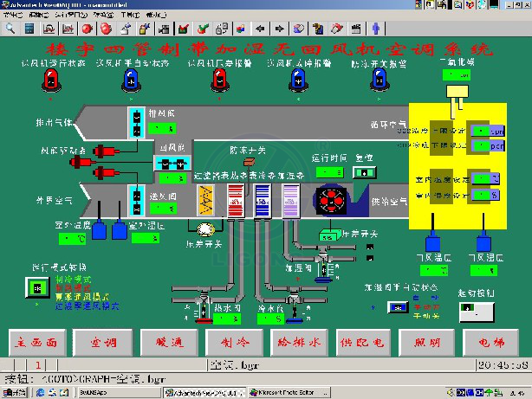Go to the 主画面 main screen
Image resolution: width=532 pixels, height=399 pixels.
pos(36,341)
